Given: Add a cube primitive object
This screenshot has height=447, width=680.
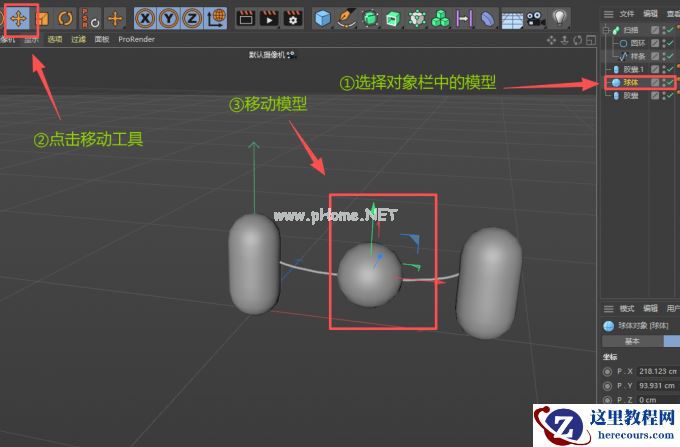Looking at the screenshot, I should (323, 19).
